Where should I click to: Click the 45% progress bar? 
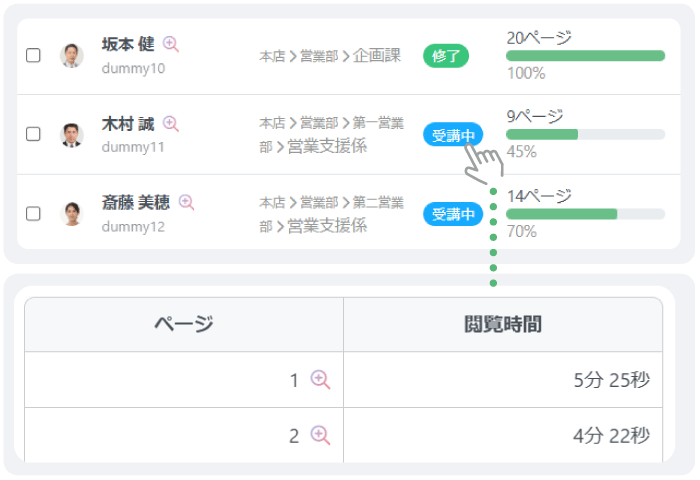click(x=585, y=135)
